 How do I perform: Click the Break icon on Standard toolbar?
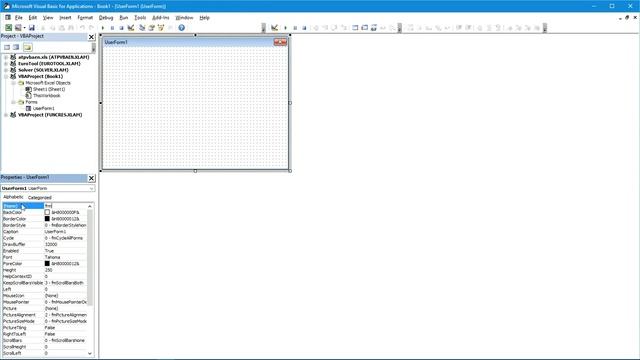coord(112,28)
